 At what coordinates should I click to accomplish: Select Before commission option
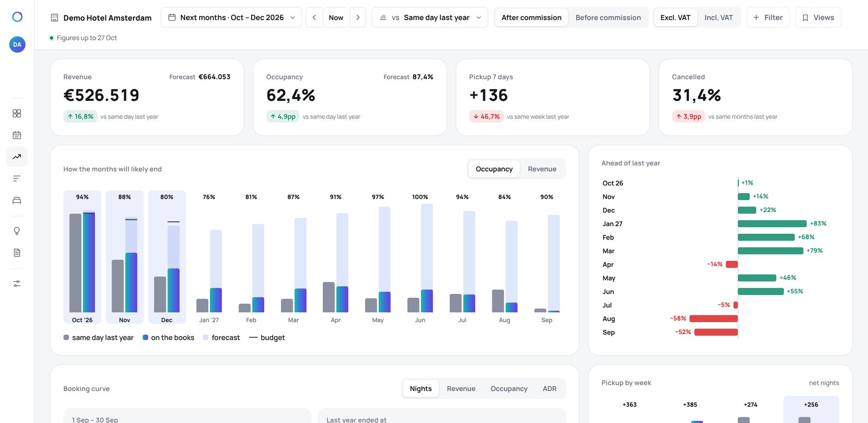pyautogui.click(x=608, y=17)
